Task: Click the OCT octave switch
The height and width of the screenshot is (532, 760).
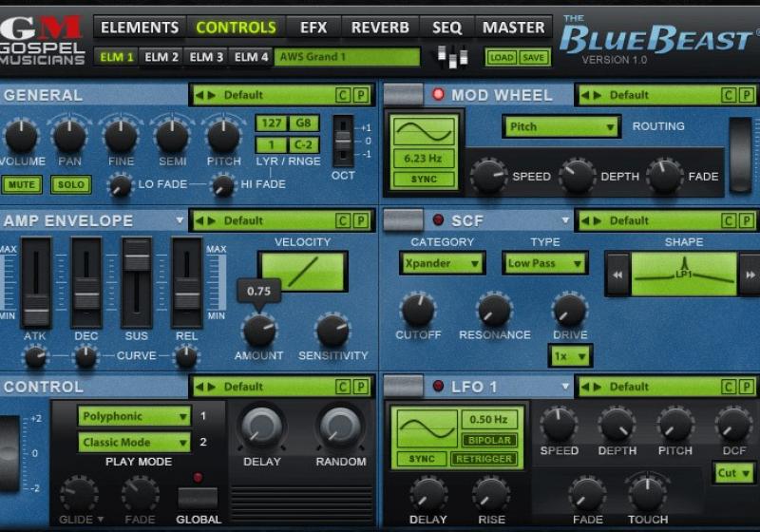Action: pyautogui.click(x=343, y=141)
